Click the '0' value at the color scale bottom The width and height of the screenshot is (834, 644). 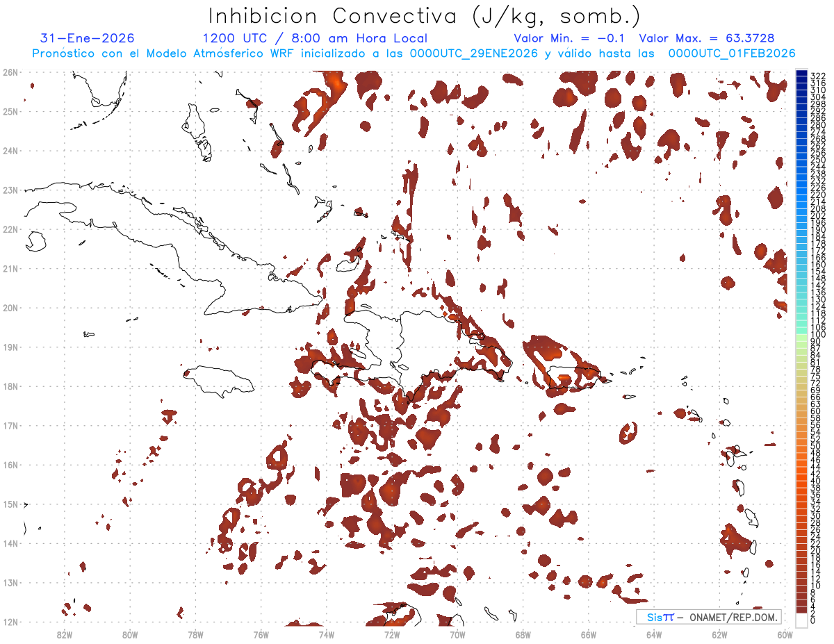point(813,620)
